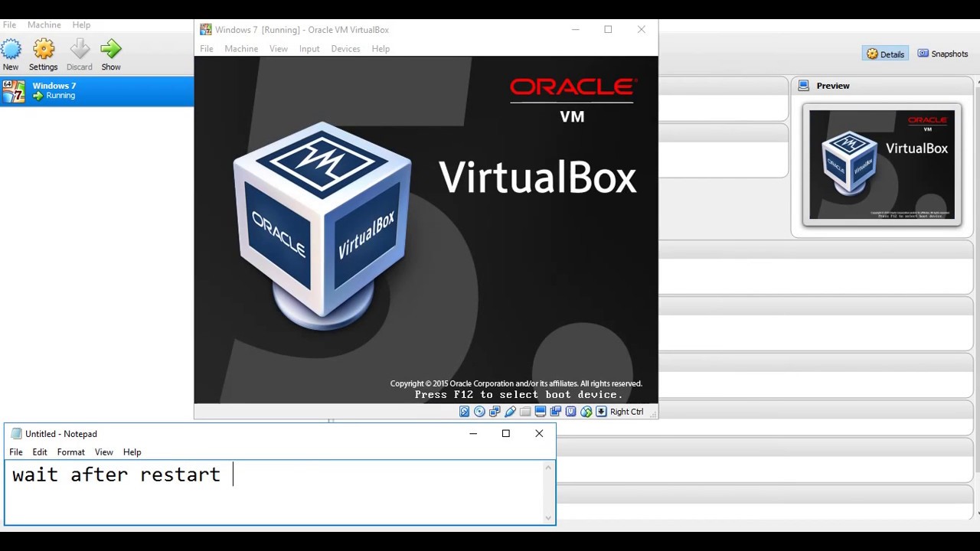Open Notepad Edit menu
Image resolution: width=980 pixels, height=551 pixels.
click(40, 452)
